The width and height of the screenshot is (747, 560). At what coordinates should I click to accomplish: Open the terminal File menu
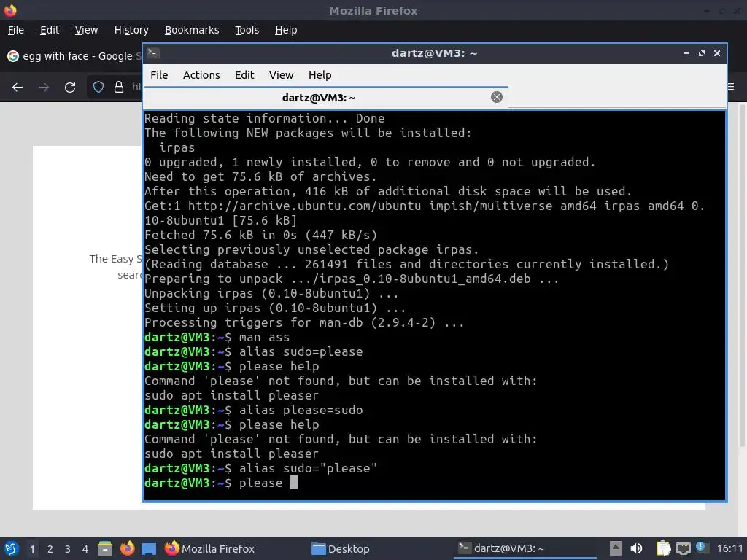[x=158, y=75]
